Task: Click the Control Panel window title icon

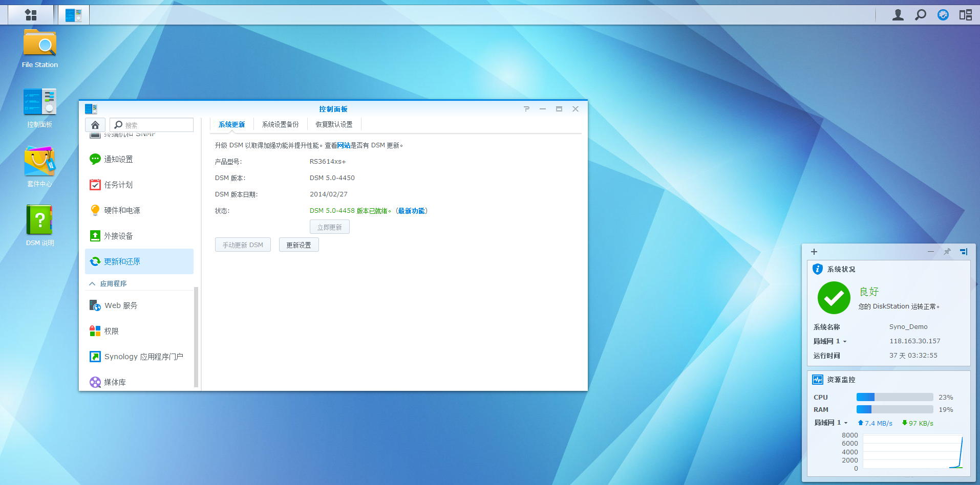Action: pyautogui.click(x=91, y=108)
